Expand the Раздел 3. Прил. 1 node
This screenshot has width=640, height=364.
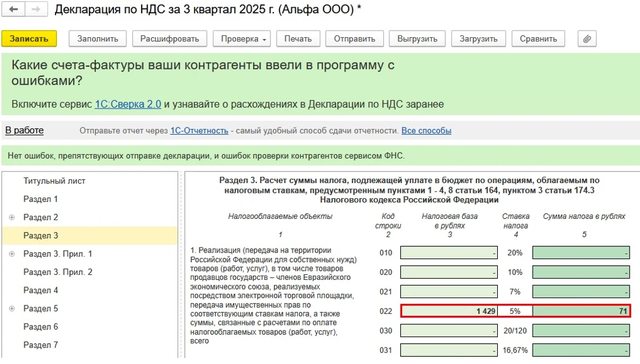tap(12, 254)
